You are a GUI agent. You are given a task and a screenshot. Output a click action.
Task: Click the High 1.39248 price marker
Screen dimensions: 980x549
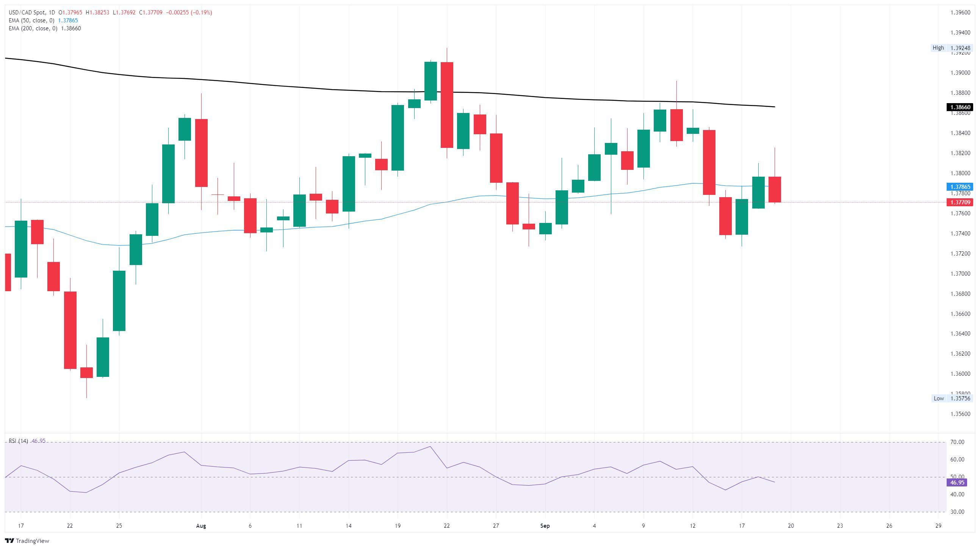[x=952, y=48]
